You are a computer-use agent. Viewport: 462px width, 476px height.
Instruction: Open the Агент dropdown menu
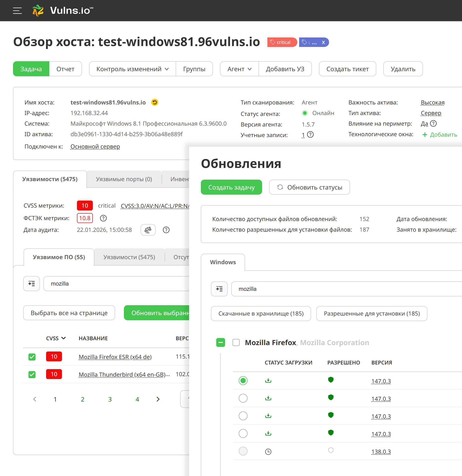point(239,69)
